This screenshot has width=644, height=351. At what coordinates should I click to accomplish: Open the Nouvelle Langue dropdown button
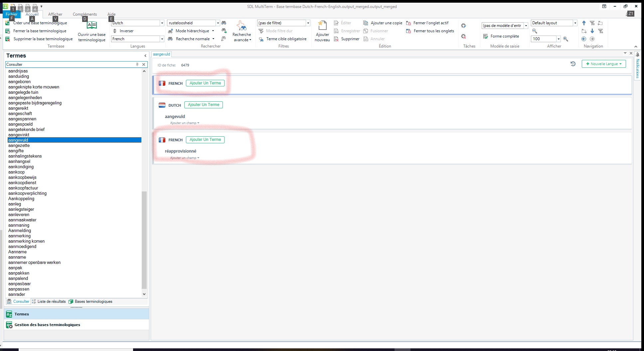[604, 64]
